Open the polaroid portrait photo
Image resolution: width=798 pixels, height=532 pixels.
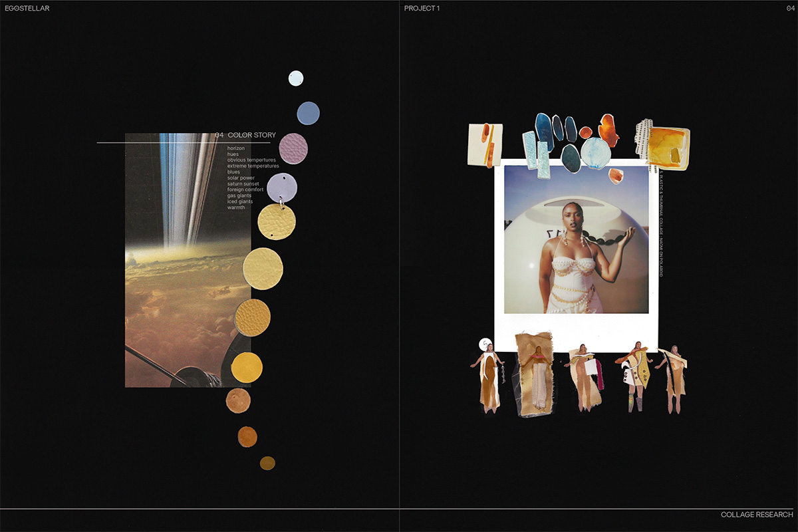pos(576,239)
